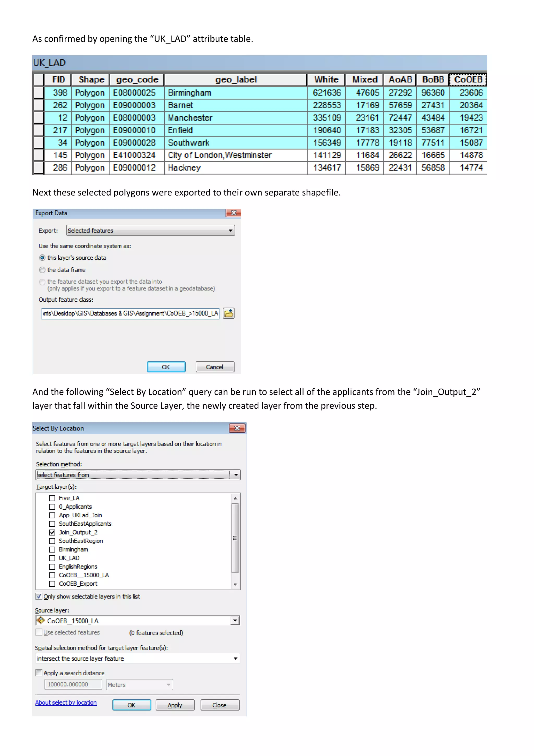Click the Apply button

tap(175, 705)
